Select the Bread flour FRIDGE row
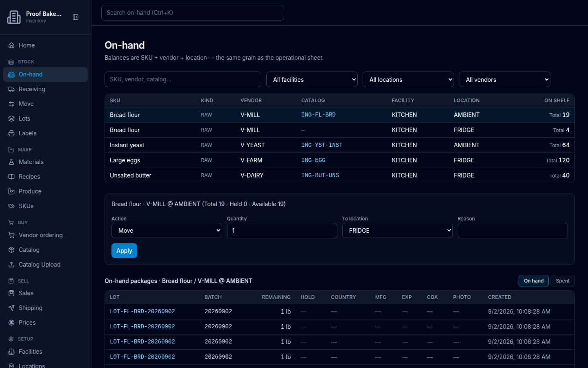This screenshot has width=588, height=368. 340,130
